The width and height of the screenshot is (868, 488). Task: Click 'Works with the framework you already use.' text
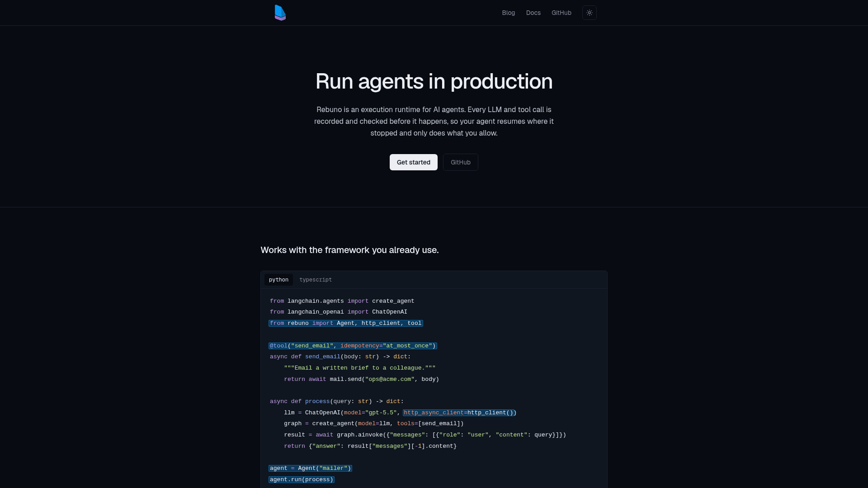[x=349, y=250]
